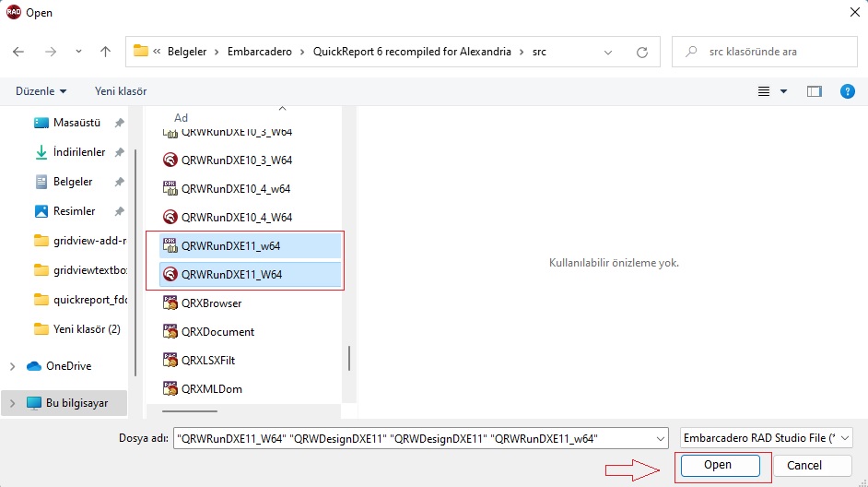Go forward to next folder
The width and height of the screenshot is (868, 487).
(51, 52)
